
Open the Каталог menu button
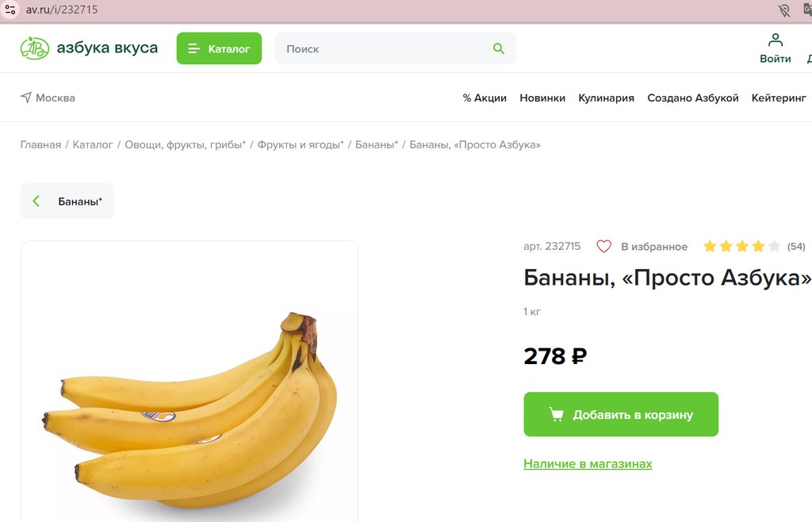click(x=219, y=48)
